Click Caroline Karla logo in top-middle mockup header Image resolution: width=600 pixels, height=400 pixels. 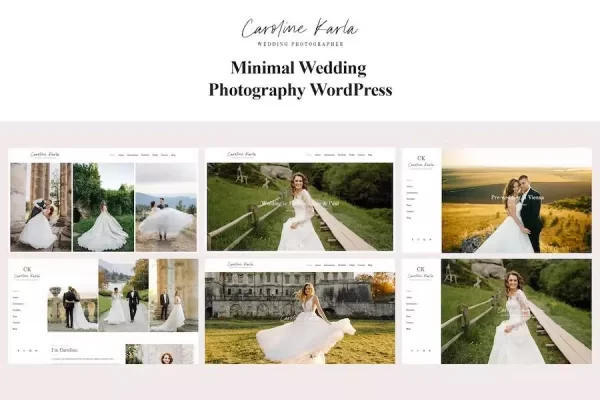pyautogui.click(x=241, y=155)
